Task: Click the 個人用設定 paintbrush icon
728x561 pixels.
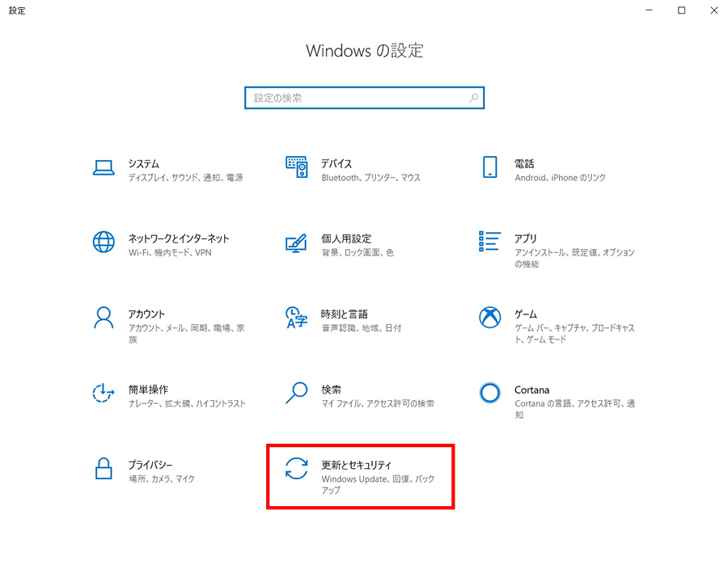Action: click(297, 243)
